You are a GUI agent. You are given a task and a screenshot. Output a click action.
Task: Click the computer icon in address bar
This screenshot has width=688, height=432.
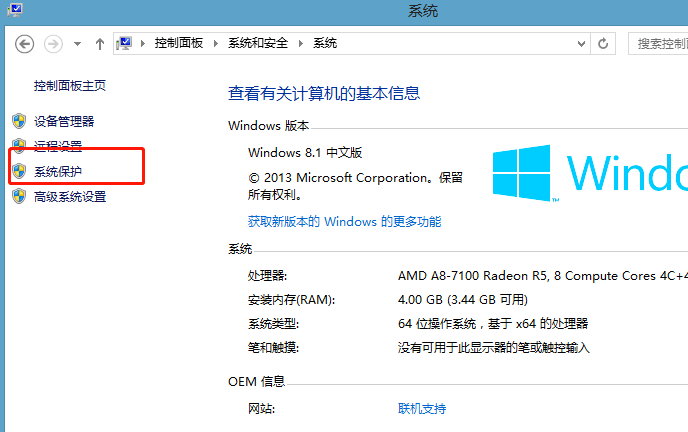pos(124,43)
